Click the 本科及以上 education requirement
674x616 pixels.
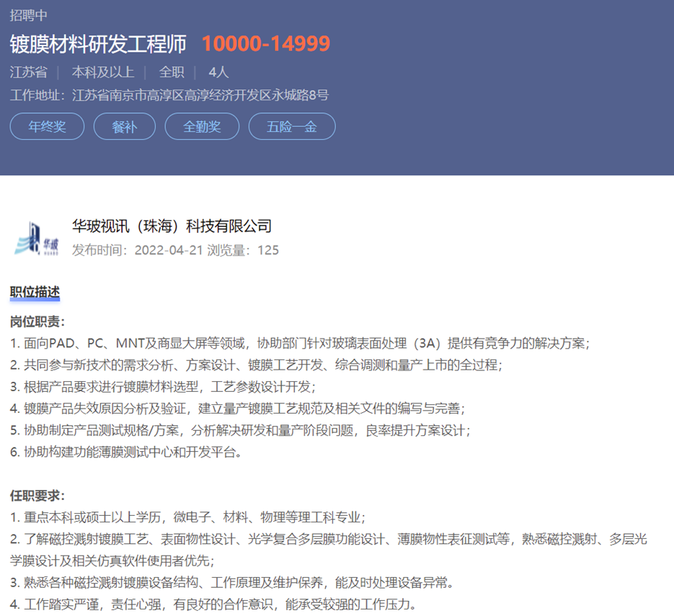point(103,72)
